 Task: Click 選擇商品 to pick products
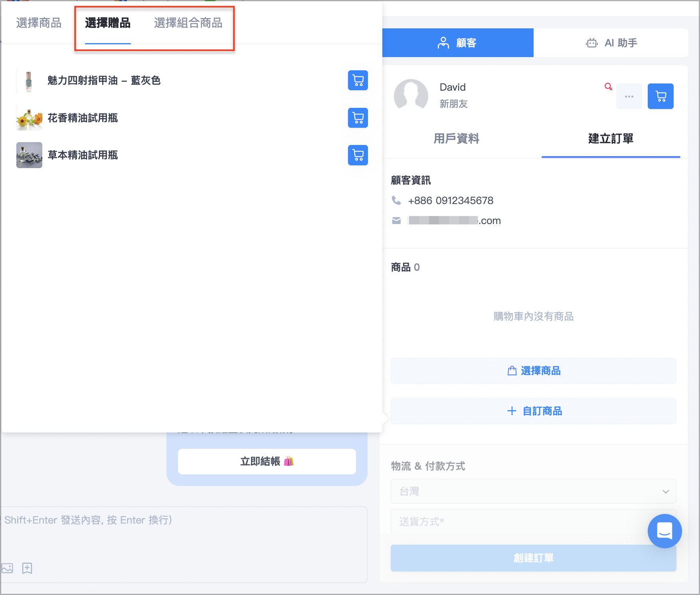533,371
